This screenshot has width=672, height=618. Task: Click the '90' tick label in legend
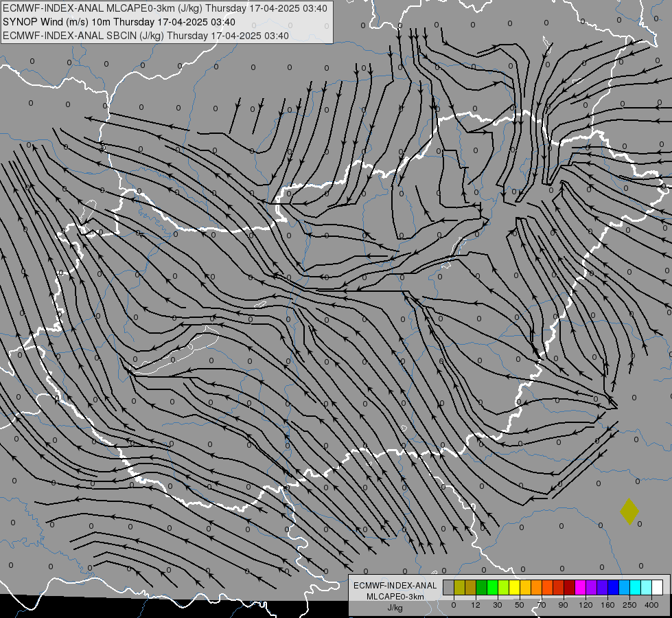pyautogui.click(x=564, y=605)
